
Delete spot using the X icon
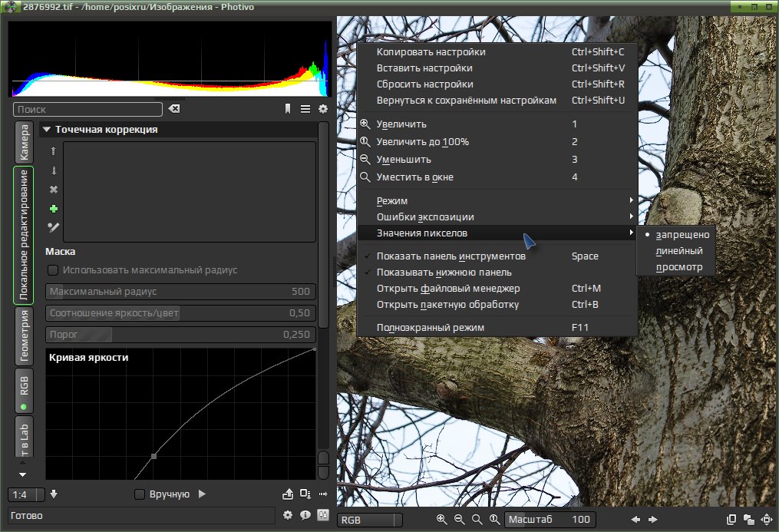click(54, 190)
